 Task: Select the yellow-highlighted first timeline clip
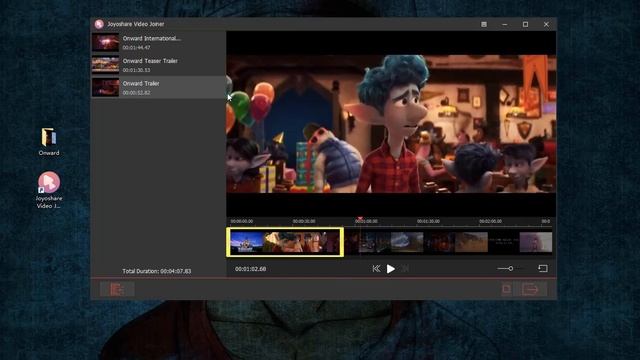(x=285, y=242)
